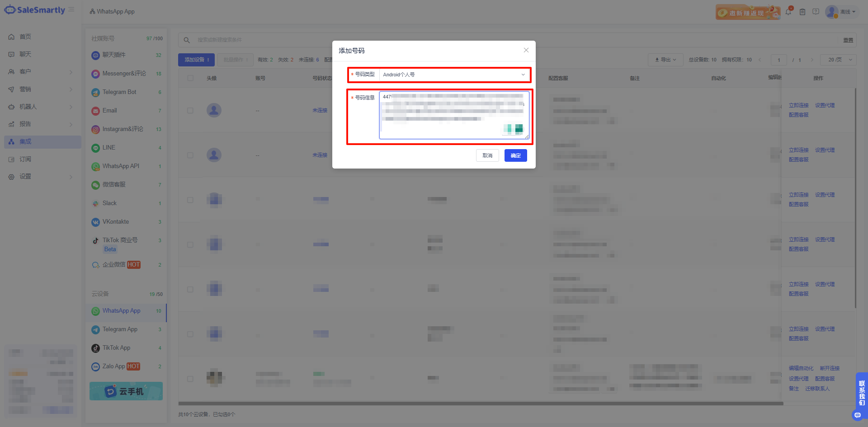Open the 离线 status dropdown

point(848,12)
